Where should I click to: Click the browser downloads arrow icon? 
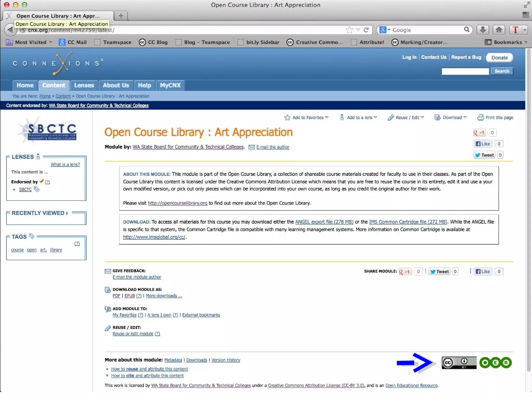point(483,30)
